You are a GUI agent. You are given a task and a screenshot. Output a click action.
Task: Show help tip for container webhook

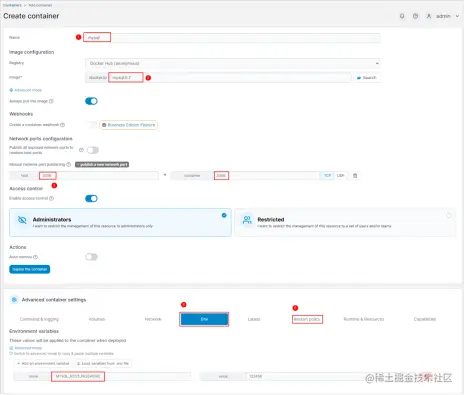click(x=62, y=125)
